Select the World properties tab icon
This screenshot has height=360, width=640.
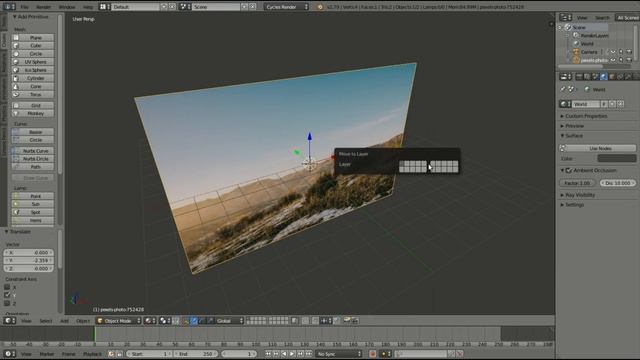[604, 77]
